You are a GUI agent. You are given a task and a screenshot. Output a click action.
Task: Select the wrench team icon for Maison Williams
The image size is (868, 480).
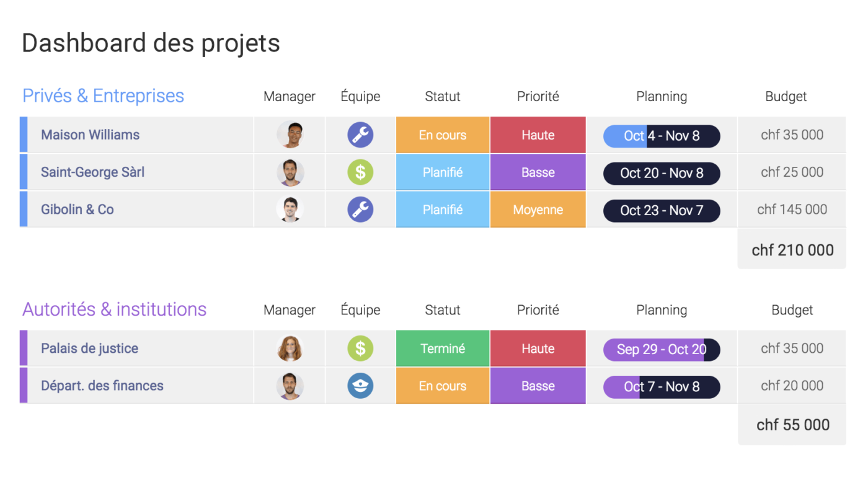coord(360,135)
